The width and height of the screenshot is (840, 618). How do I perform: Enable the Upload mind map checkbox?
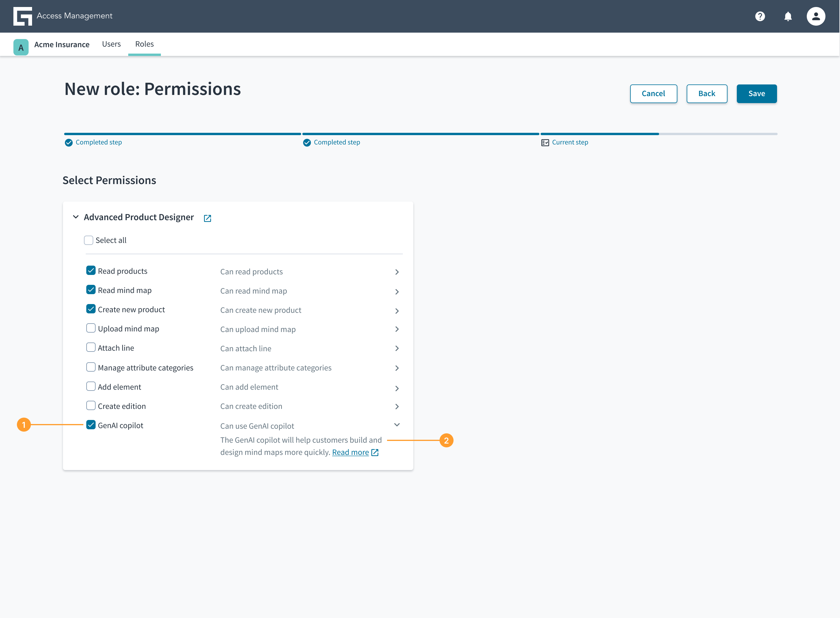pyautogui.click(x=91, y=328)
